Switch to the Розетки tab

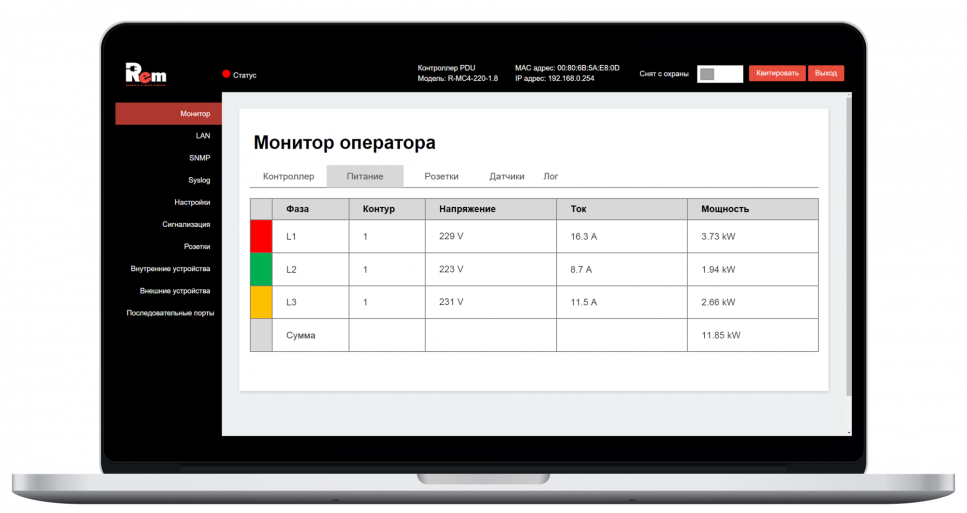pyautogui.click(x=441, y=176)
